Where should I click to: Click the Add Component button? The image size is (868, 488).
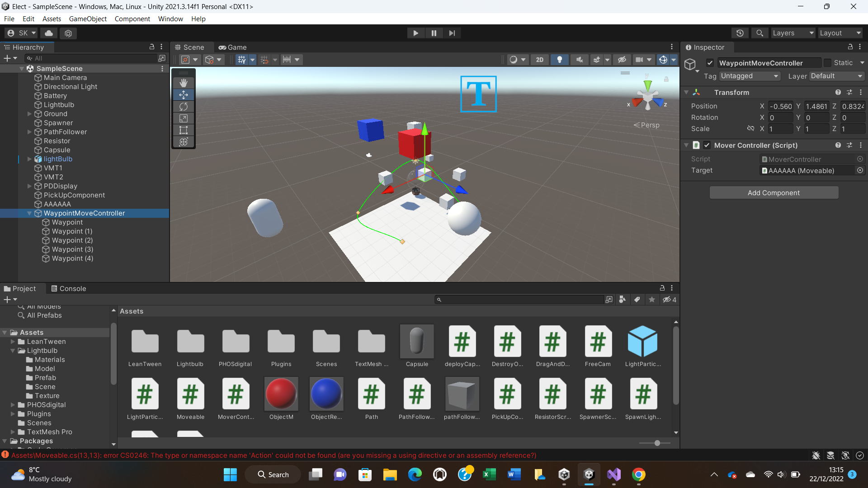(774, 192)
